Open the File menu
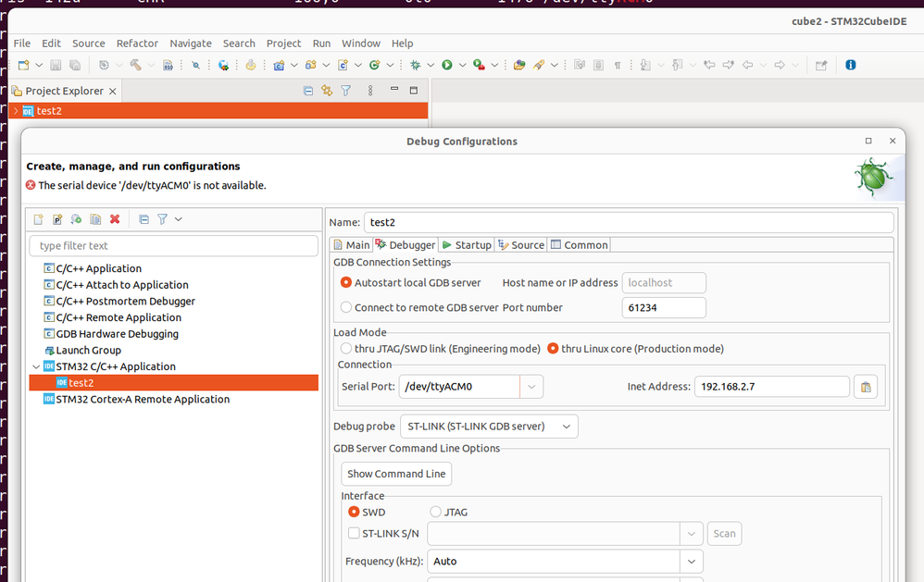Screen dimensions: 924x582 click(x=22, y=43)
